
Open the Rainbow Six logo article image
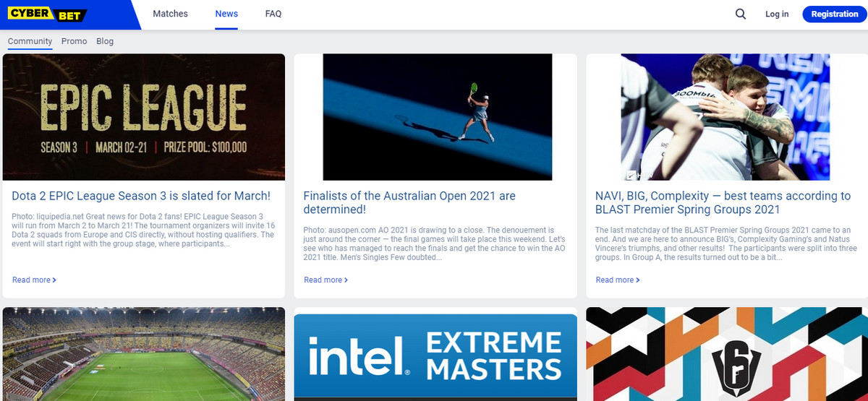[726, 354]
